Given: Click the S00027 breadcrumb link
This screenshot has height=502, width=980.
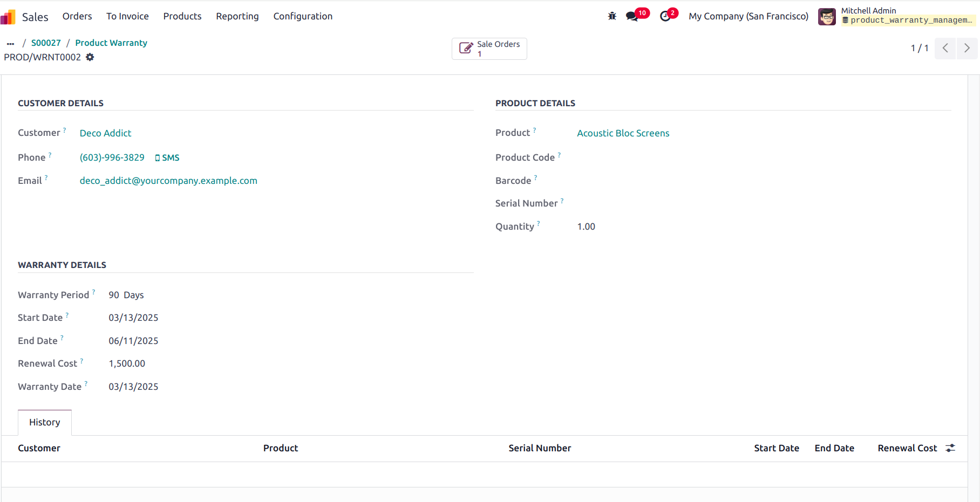Looking at the screenshot, I should point(46,43).
